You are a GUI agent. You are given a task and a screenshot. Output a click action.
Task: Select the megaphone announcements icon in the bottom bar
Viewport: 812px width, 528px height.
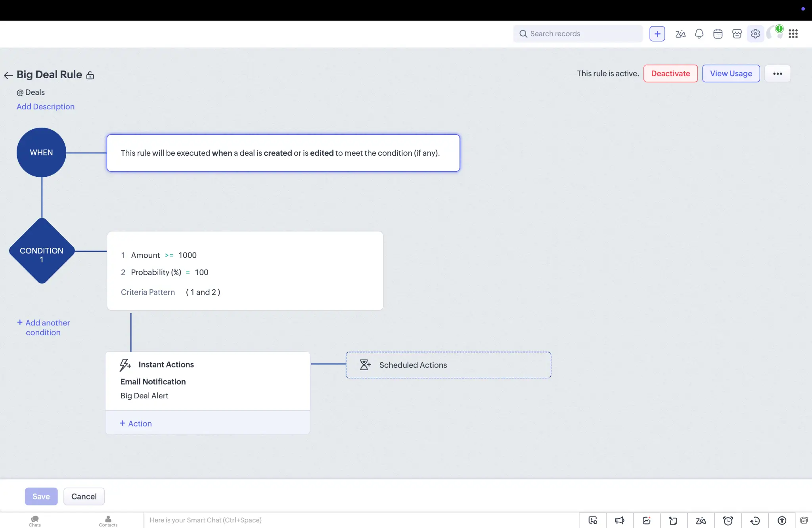click(620, 520)
